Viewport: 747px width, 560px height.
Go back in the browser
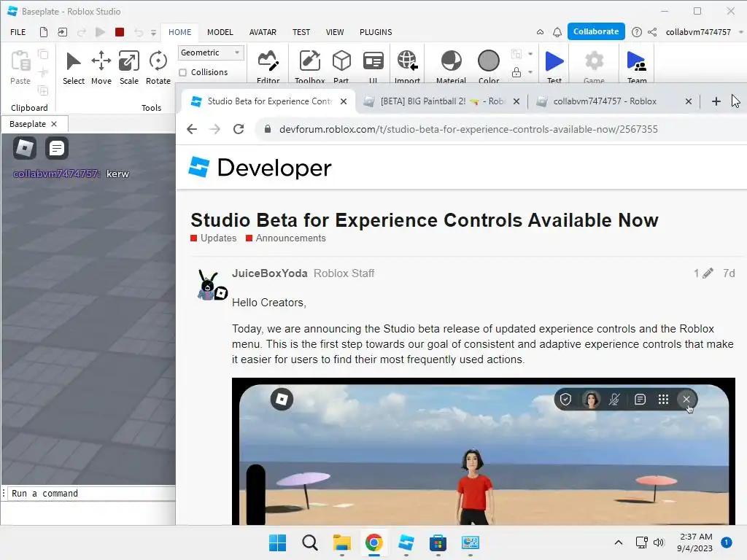(192, 129)
